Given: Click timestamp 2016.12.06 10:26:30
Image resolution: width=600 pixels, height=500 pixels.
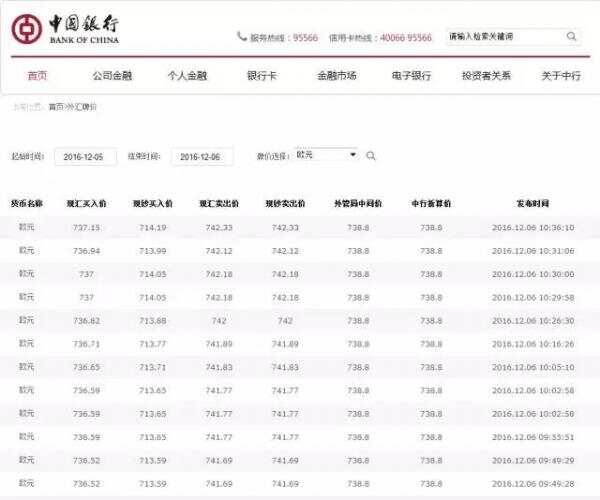Looking at the screenshot, I should (x=533, y=321).
